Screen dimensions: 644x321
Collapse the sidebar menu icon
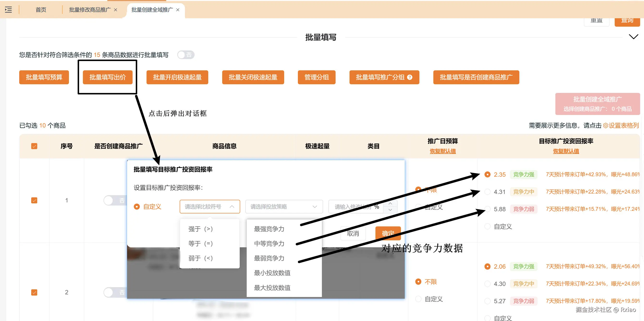point(8,10)
